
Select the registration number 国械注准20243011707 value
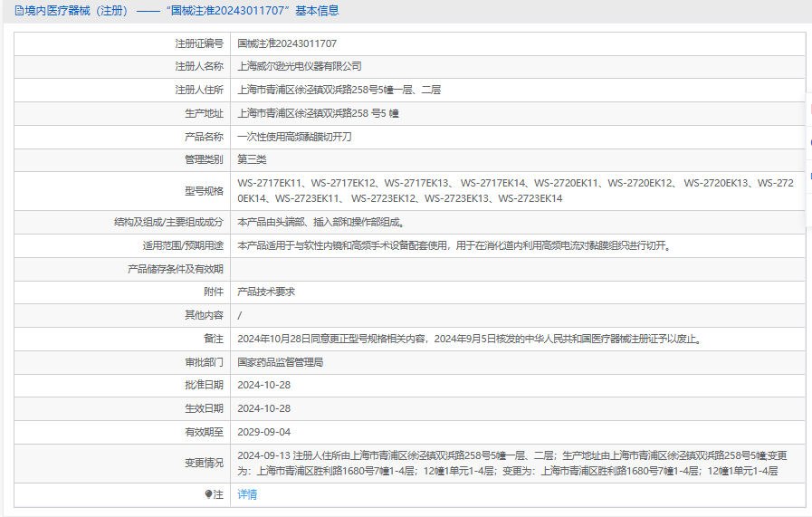coord(287,44)
